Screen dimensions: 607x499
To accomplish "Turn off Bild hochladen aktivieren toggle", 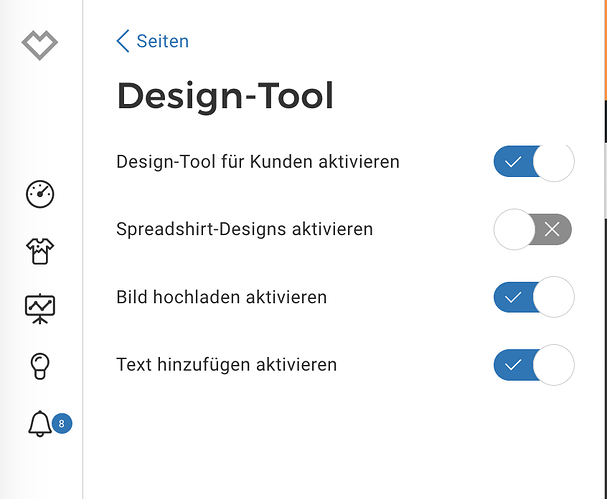I will click(x=533, y=297).
